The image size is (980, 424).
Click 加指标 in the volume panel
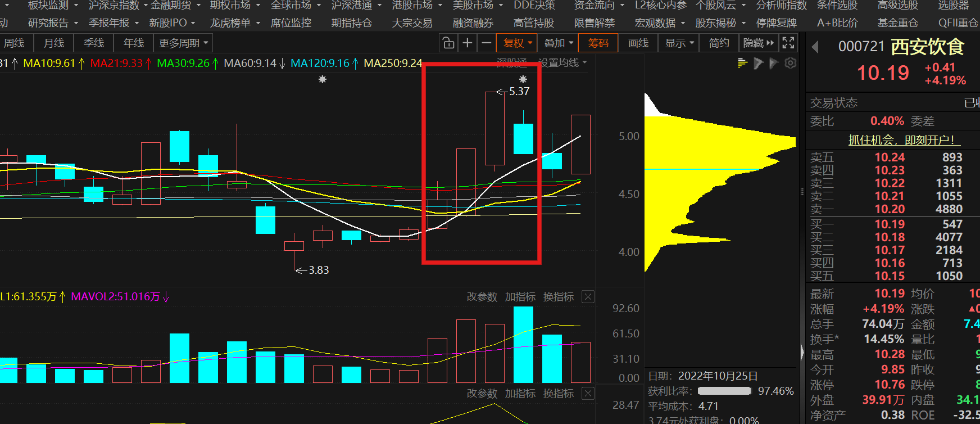tap(520, 297)
